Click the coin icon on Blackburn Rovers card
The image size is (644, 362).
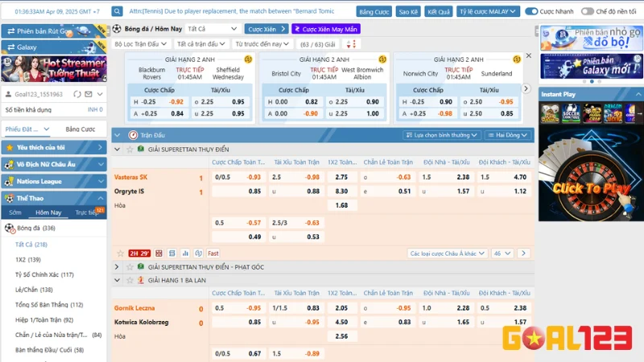[248, 60]
